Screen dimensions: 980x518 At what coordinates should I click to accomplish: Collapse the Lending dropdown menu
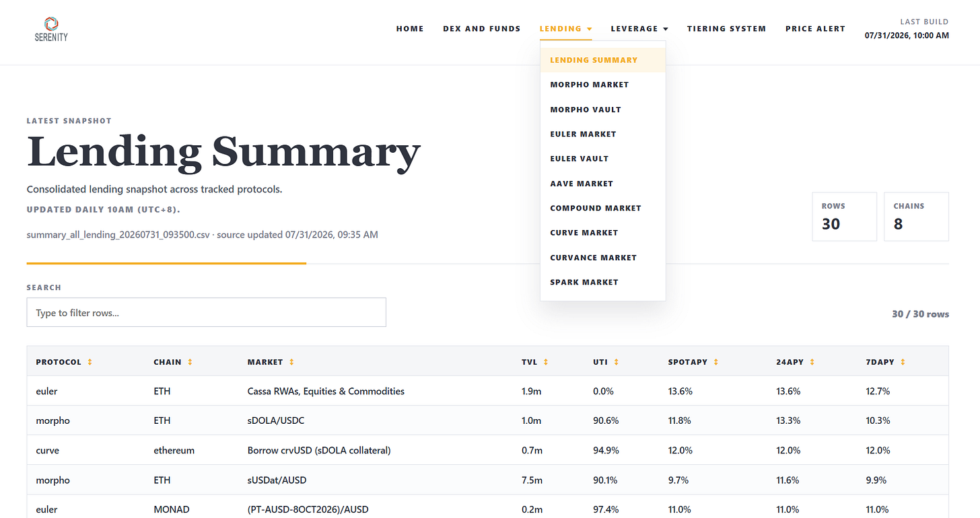[x=565, y=29]
